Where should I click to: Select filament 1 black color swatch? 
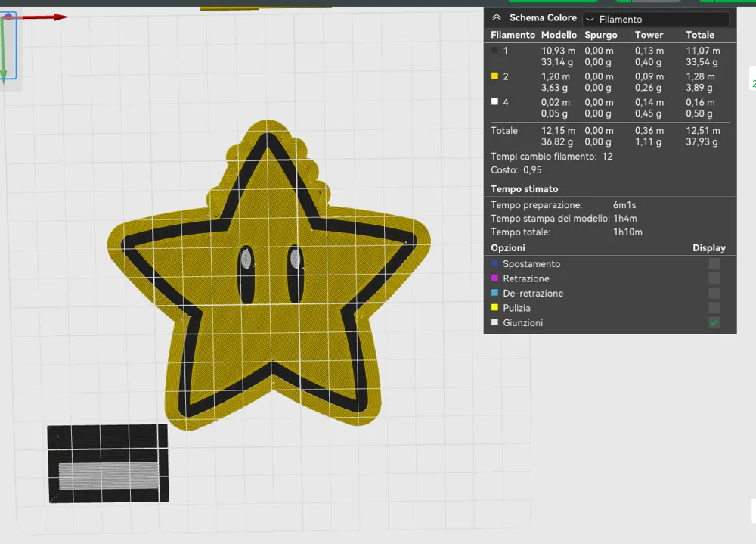[x=494, y=51]
